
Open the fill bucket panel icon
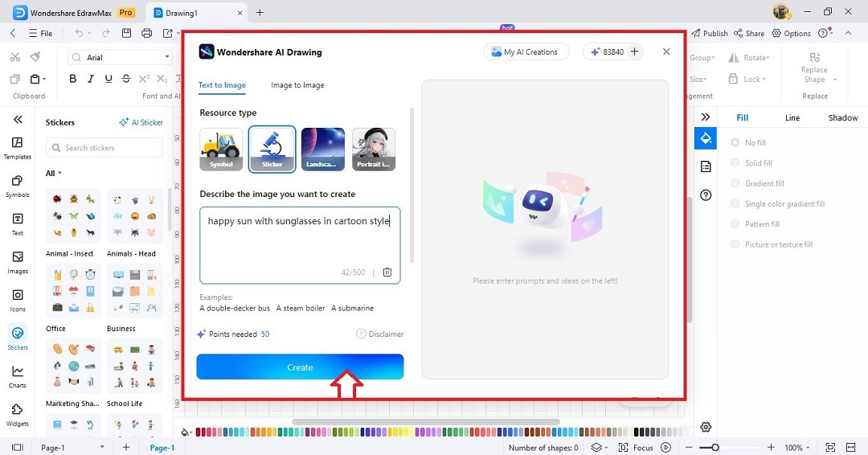pyautogui.click(x=706, y=138)
